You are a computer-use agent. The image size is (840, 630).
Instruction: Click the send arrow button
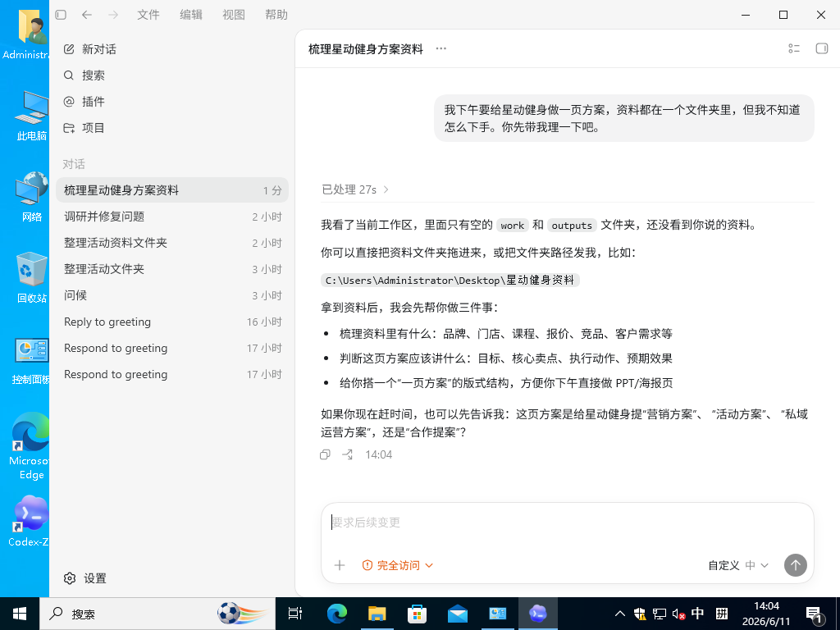click(x=796, y=565)
